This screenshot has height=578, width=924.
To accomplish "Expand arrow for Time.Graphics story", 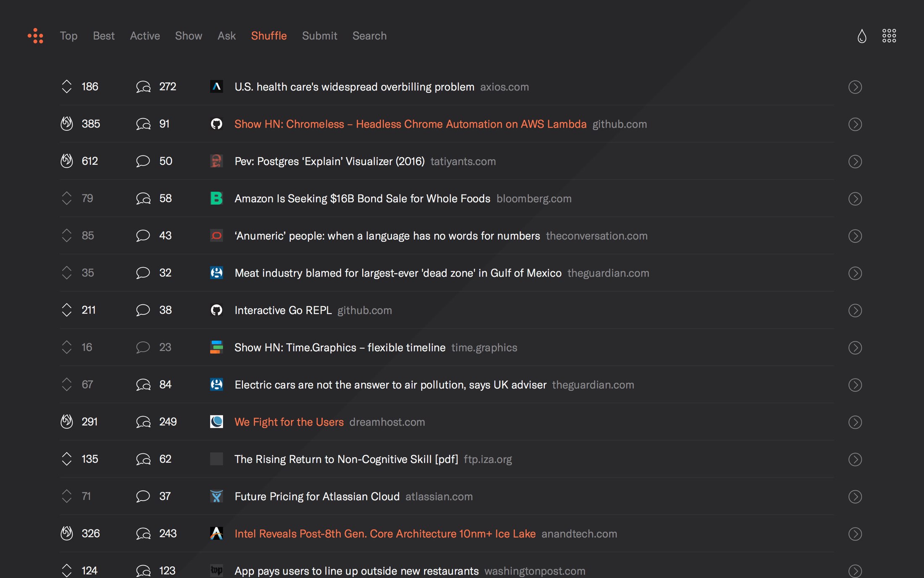I will [855, 348].
